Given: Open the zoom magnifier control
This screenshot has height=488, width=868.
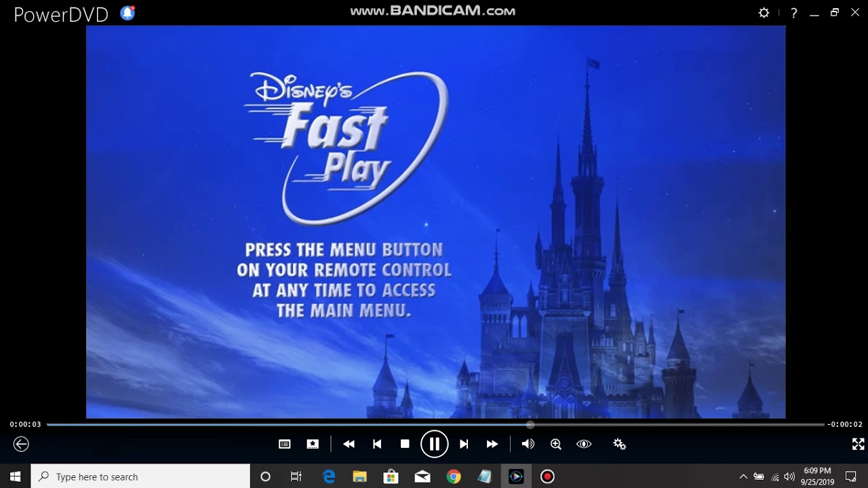Looking at the screenshot, I should [x=556, y=444].
